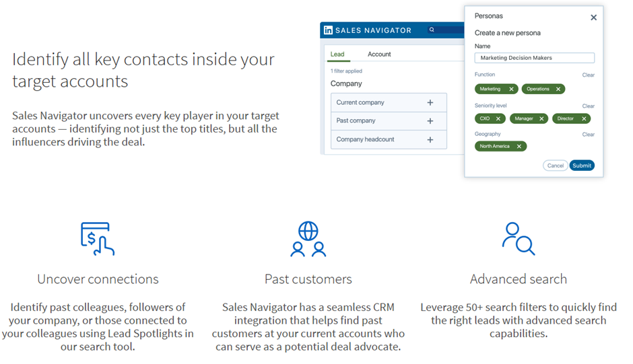Remove the Director seniority tag
Image resolution: width=633 pixels, height=364 pixels.
point(584,118)
